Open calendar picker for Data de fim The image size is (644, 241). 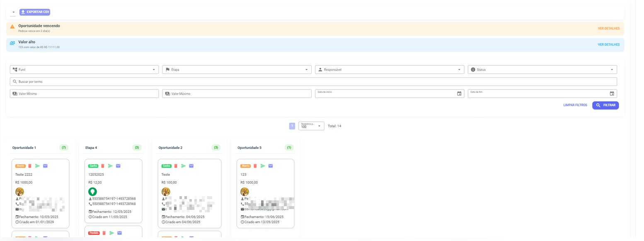point(612,94)
